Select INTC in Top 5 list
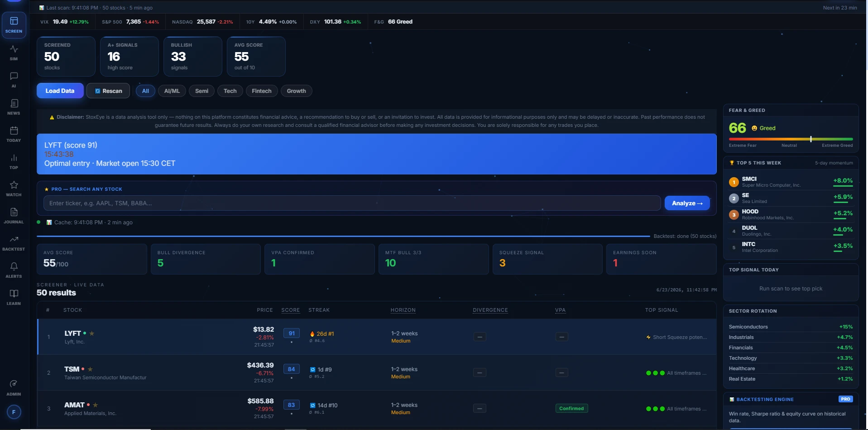Image resolution: width=868 pixels, height=430 pixels. 791,247
